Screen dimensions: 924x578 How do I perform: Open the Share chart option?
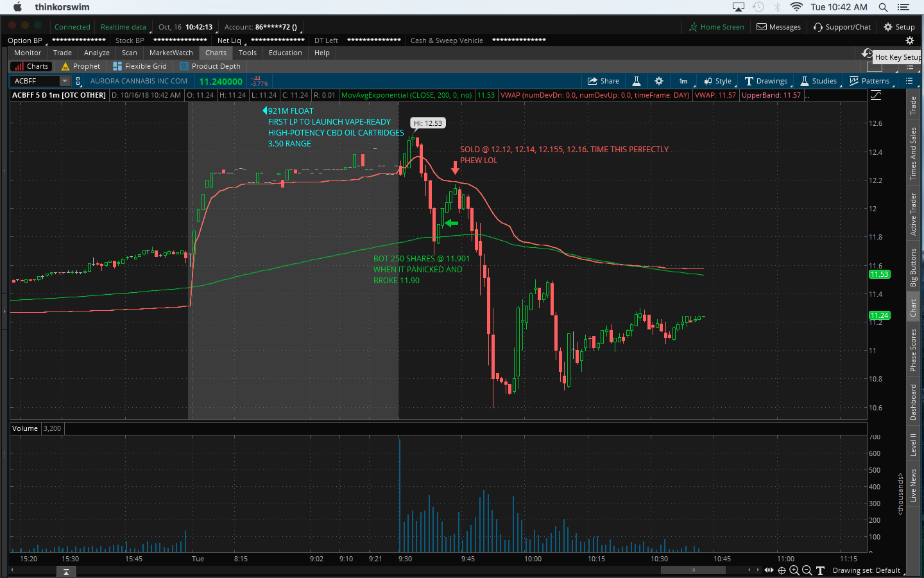click(603, 81)
